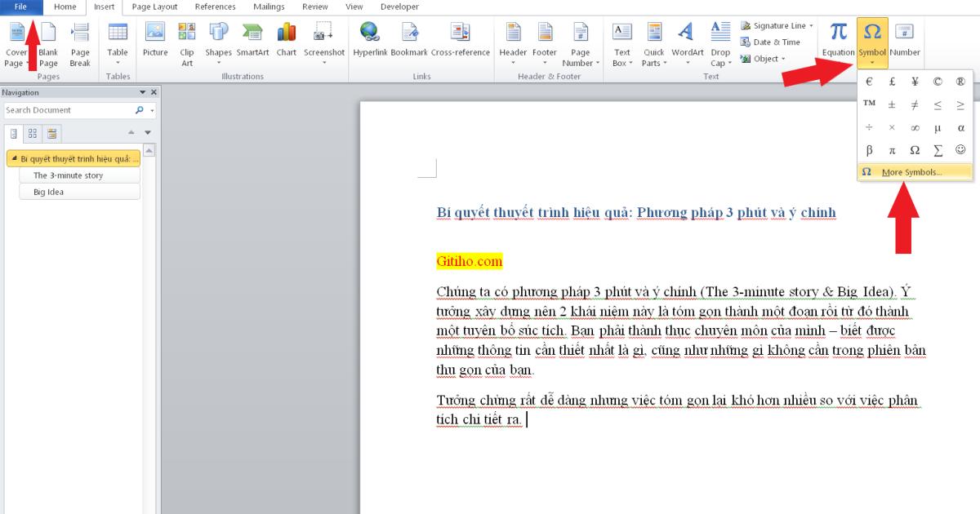
Task: Insert WordArt text
Action: [x=687, y=39]
